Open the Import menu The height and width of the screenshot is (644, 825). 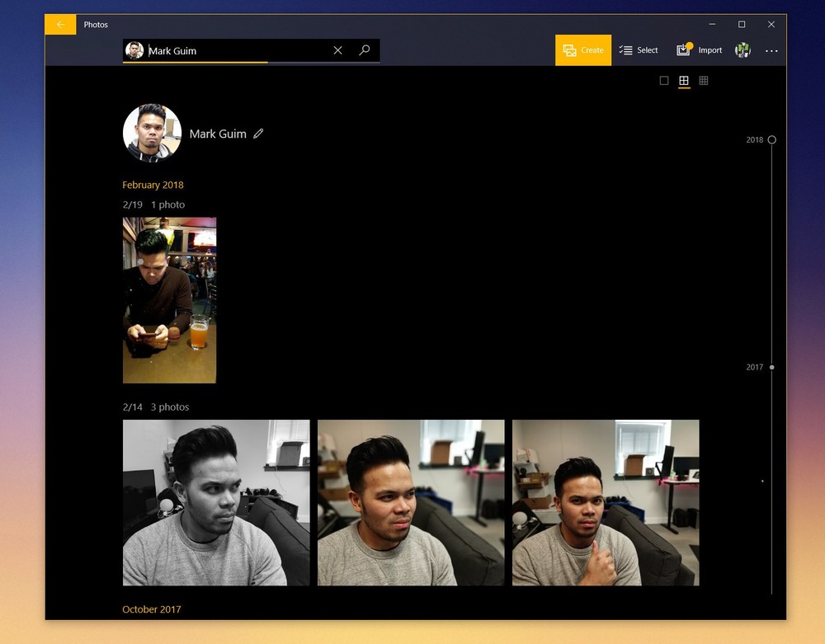coord(699,50)
